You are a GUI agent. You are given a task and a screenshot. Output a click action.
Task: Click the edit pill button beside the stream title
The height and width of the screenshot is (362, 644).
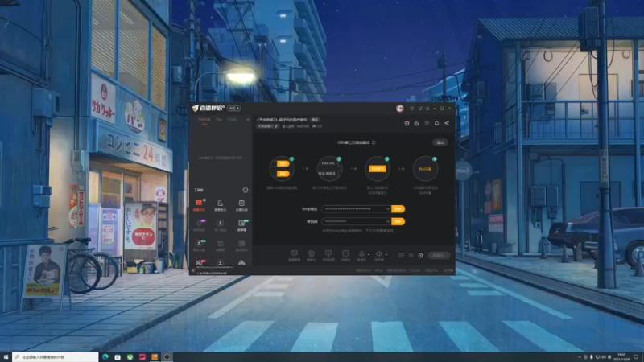[315, 120]
